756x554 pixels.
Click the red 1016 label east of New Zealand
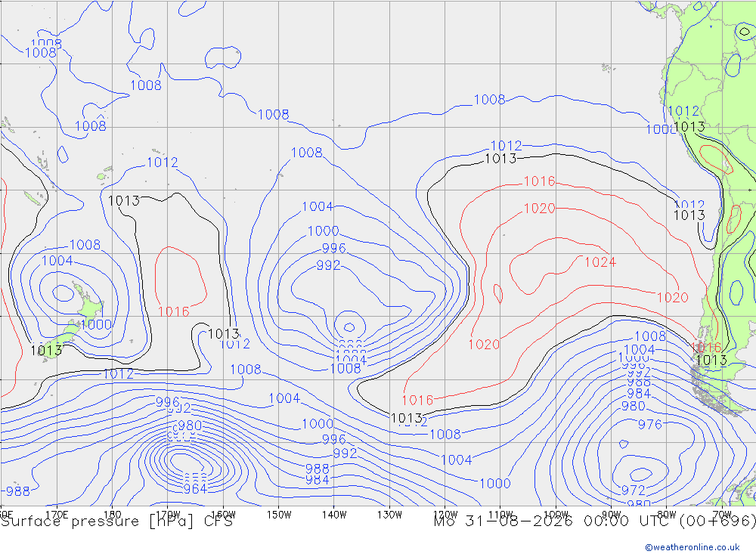174,312
